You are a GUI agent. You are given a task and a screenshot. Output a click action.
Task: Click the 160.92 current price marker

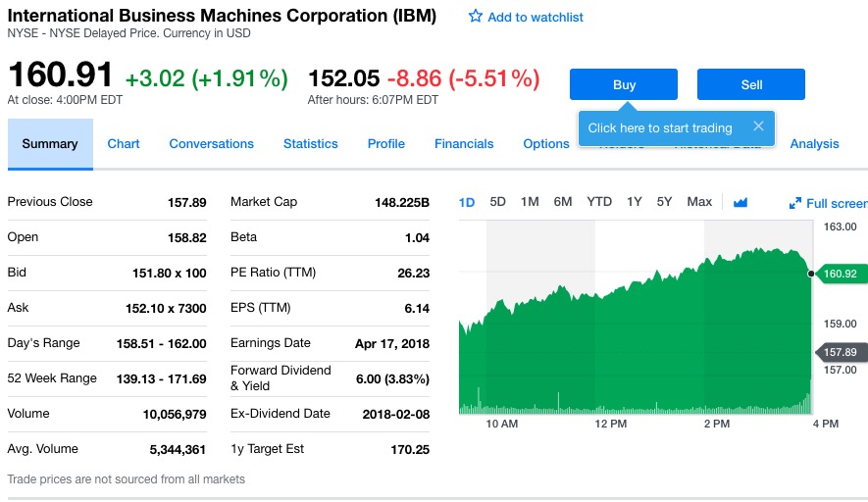pyautogui.click(x=840, y=274)
